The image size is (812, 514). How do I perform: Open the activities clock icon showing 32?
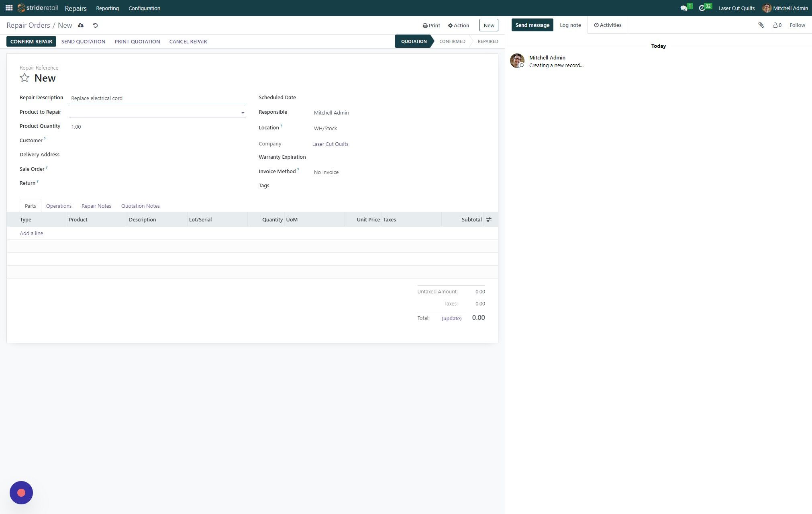pos(702,8)
